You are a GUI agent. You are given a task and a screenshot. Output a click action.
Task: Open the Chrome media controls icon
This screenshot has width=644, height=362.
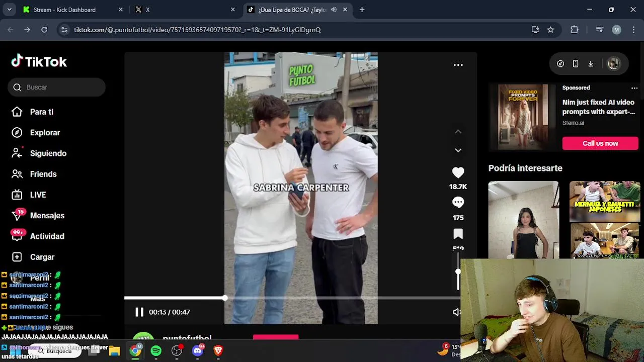point(599,30)
